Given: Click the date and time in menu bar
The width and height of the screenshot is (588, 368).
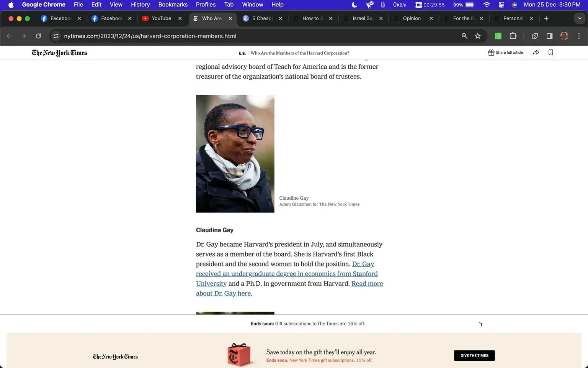Looking at the screenshot, I should [x=552, y=5].
